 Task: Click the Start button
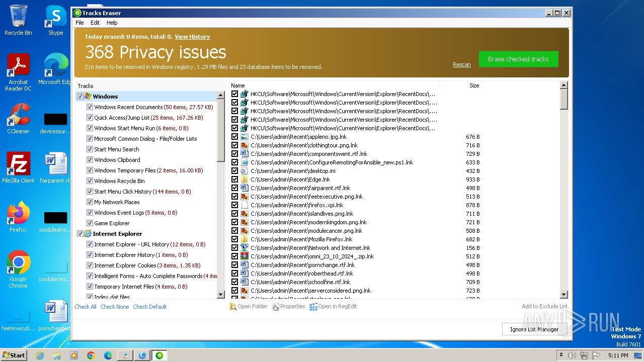coord(14,355)
